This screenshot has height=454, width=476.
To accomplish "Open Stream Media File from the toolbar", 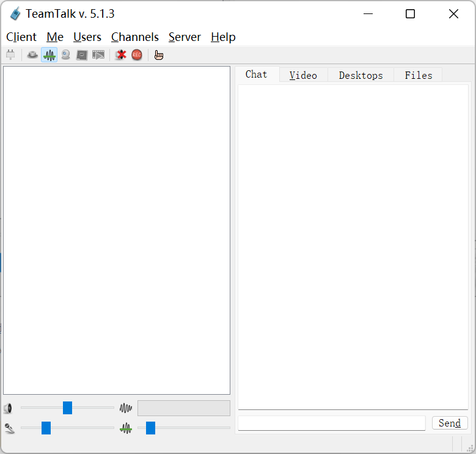I will click(98, 55).
